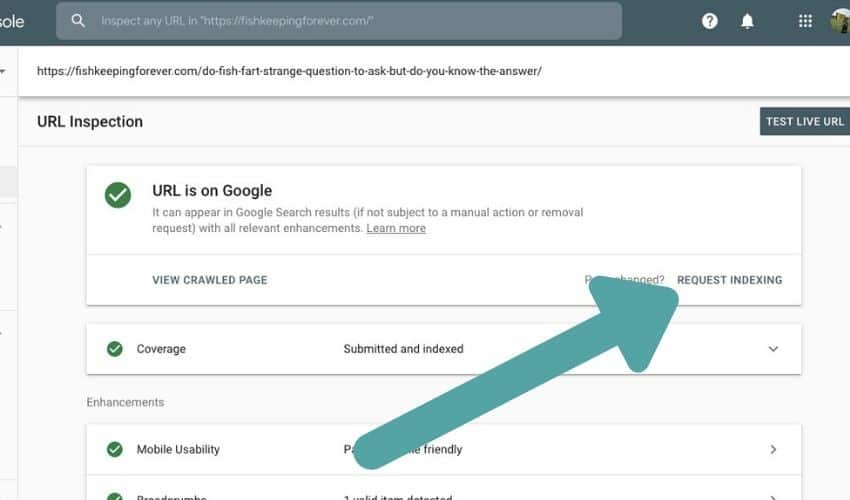Screen dimensions: 850x500
Task: Click the Coverage label
Action: pyautogui.click(x=161, y=349)
